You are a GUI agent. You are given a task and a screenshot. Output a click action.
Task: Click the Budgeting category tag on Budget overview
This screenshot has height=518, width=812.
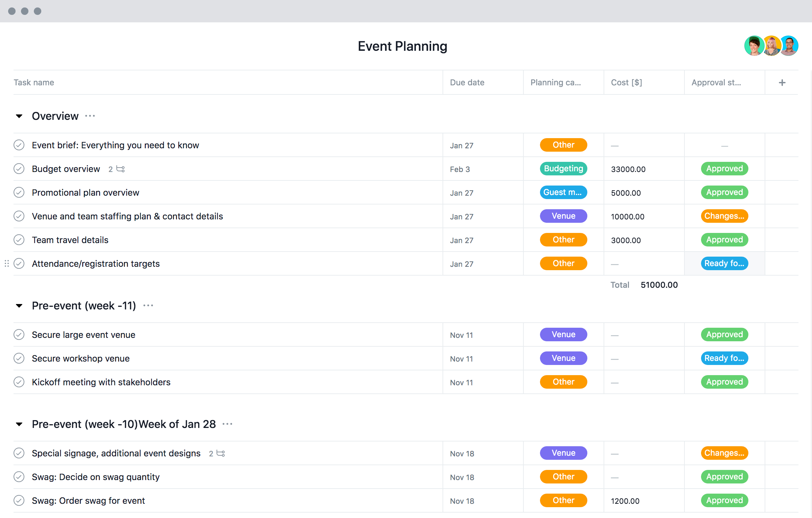pos(562,169)
